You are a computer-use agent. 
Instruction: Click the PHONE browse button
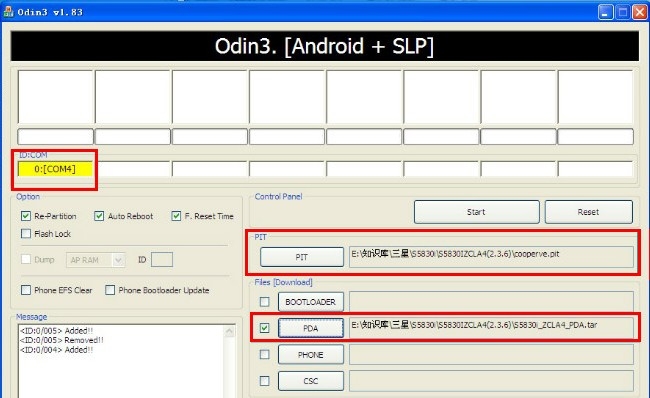click(x=311, y=355)
